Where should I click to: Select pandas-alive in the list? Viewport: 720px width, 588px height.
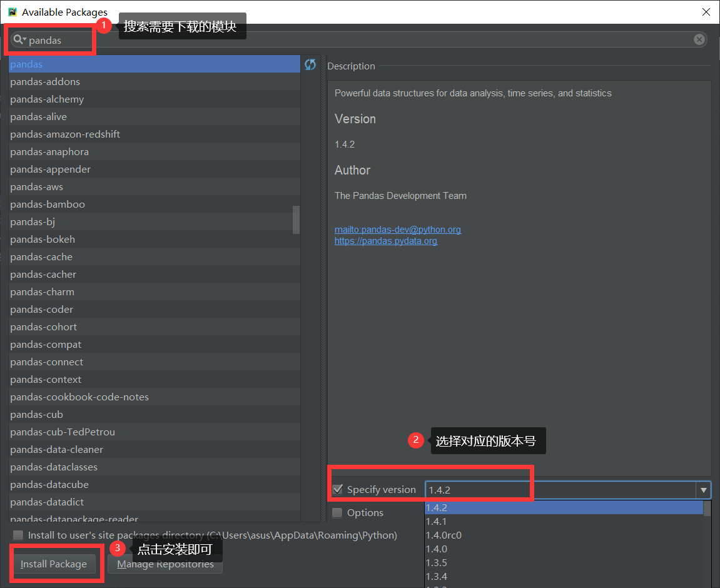pos(155,116)
